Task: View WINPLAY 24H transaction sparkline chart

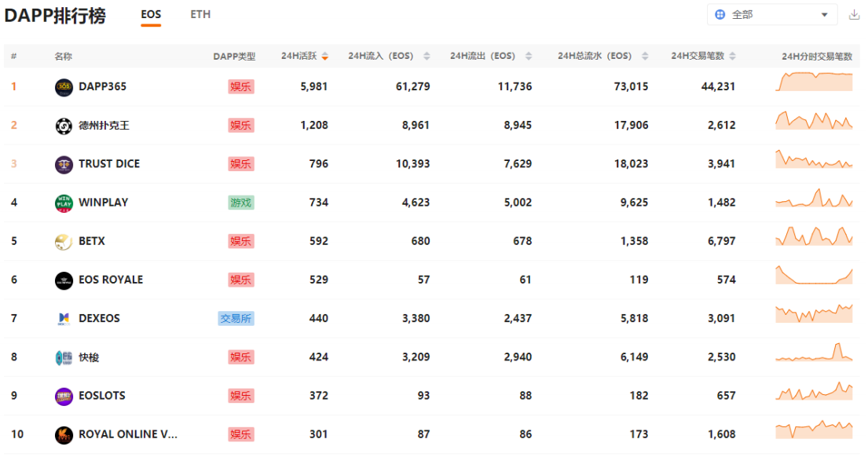Action: [x=814, y=198]
